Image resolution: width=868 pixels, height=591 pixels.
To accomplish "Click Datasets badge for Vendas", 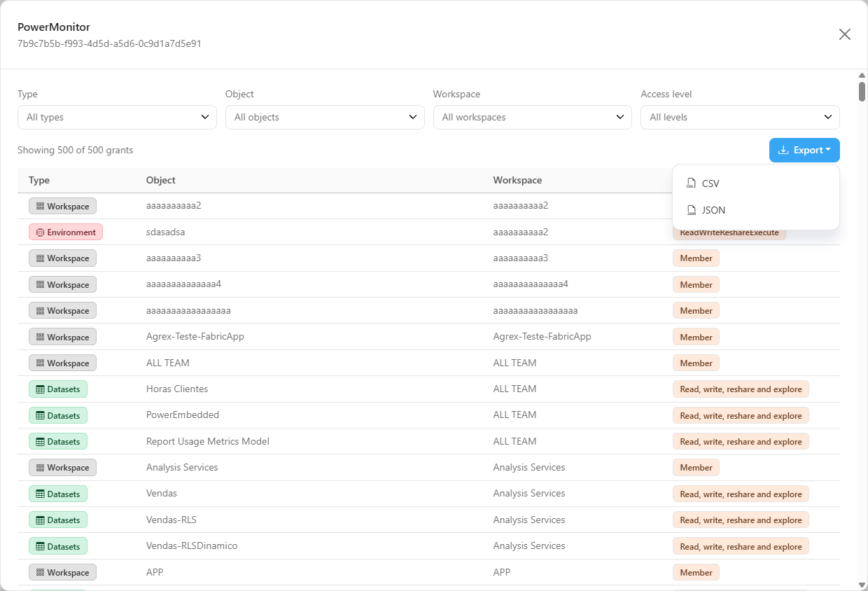I will coord(58,494).
